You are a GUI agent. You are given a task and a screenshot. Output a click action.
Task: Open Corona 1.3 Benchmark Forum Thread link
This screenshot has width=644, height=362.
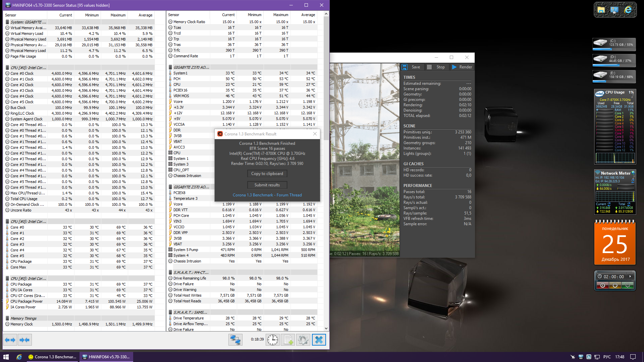point(267,195)
